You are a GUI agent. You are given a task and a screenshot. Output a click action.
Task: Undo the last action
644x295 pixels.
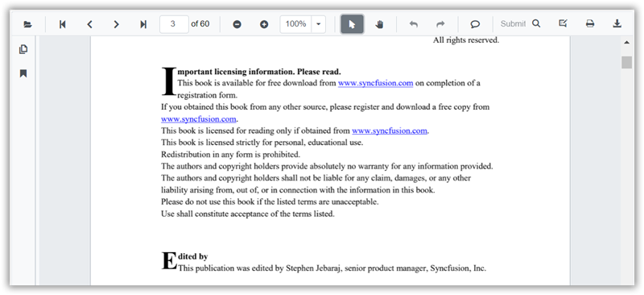414,24
